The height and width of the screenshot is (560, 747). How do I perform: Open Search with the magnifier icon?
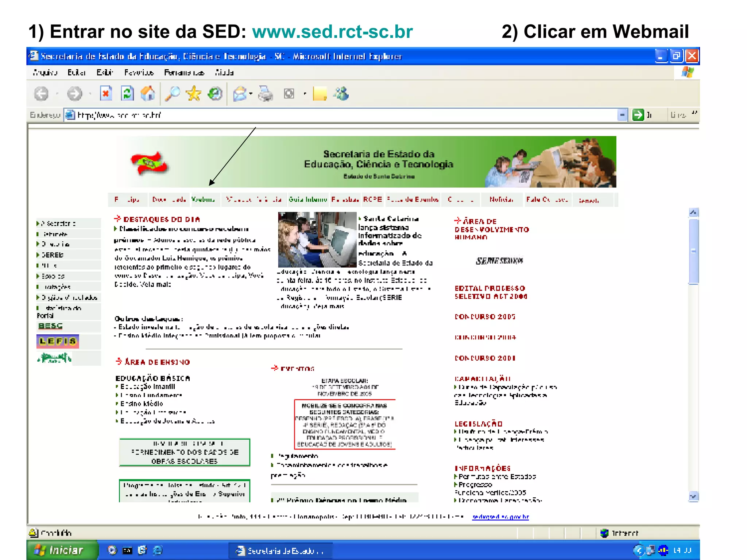172,94
